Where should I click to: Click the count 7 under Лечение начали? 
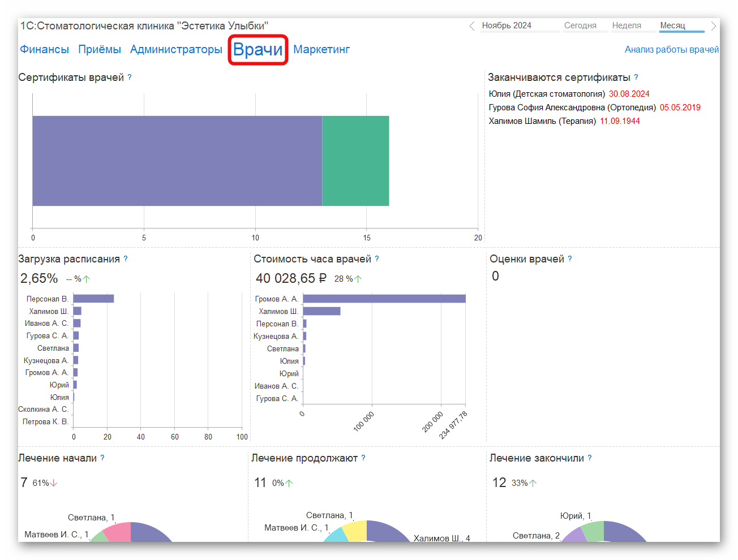(24, 483)
